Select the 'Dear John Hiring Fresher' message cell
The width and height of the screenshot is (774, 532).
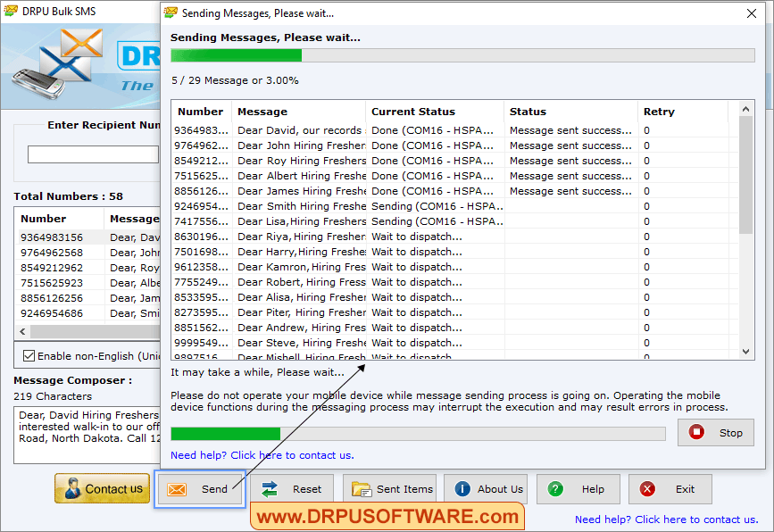(300, 145)
